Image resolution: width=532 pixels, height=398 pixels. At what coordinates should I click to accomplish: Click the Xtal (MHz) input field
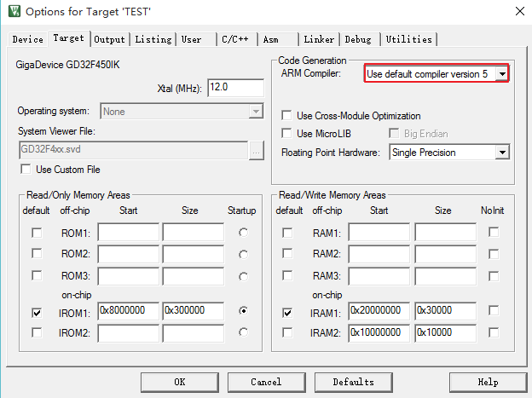235,88
